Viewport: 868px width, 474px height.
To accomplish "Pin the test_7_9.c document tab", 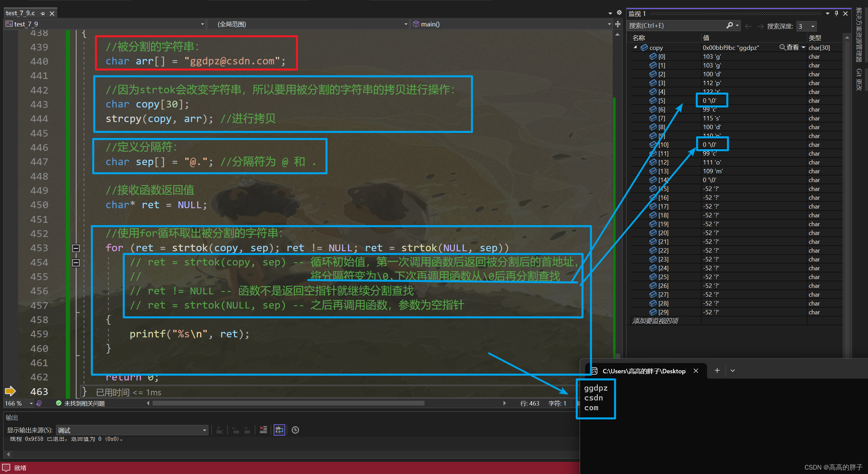I will pyautogui.click(x=43, y=13).
